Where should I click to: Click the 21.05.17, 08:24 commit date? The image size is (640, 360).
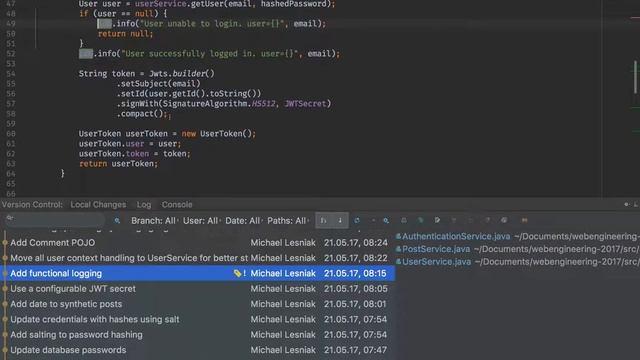pos(356,242)
